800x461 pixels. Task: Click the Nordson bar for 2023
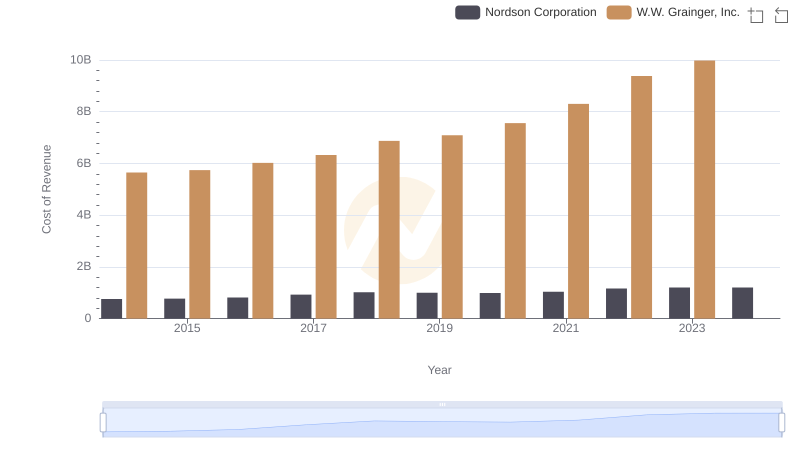point(679,303)
